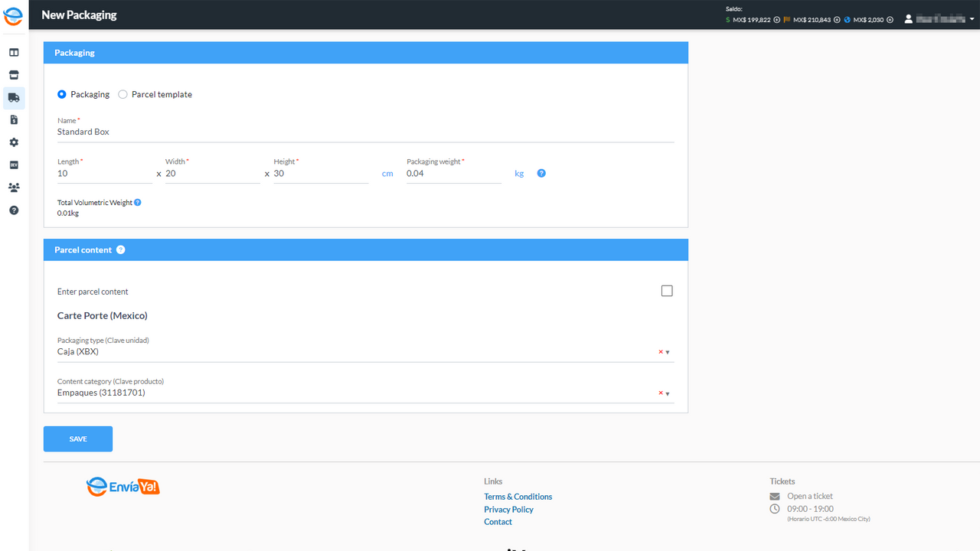The width and height of the screenshot is (980, 551).
Task: Click the kg unit label
Action: (x=519, y=174)
